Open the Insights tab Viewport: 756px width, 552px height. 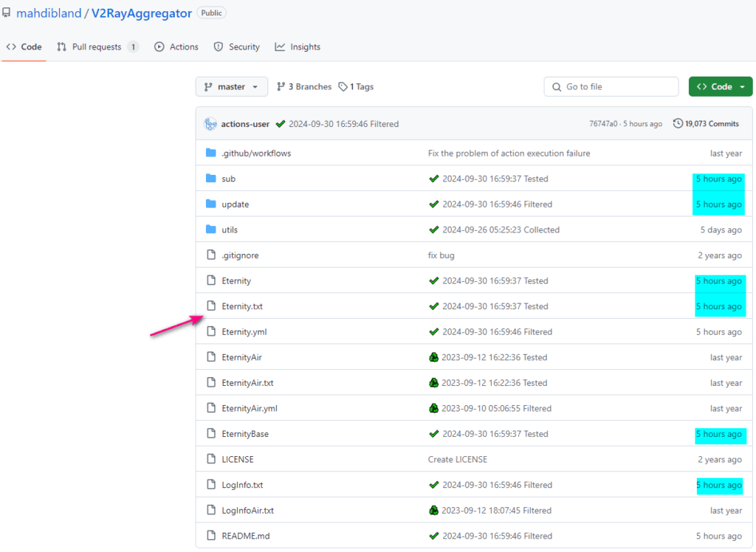point(298,46)
